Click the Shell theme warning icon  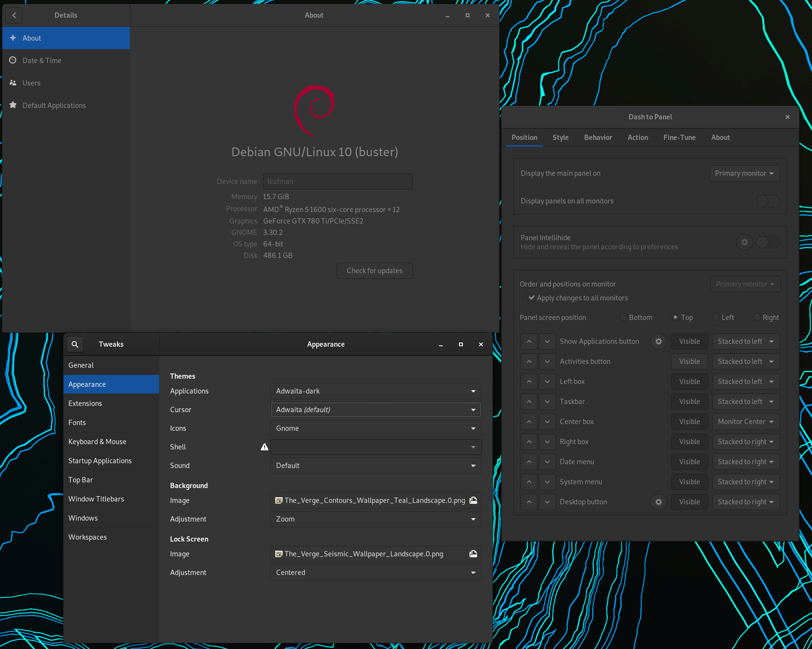265,447
